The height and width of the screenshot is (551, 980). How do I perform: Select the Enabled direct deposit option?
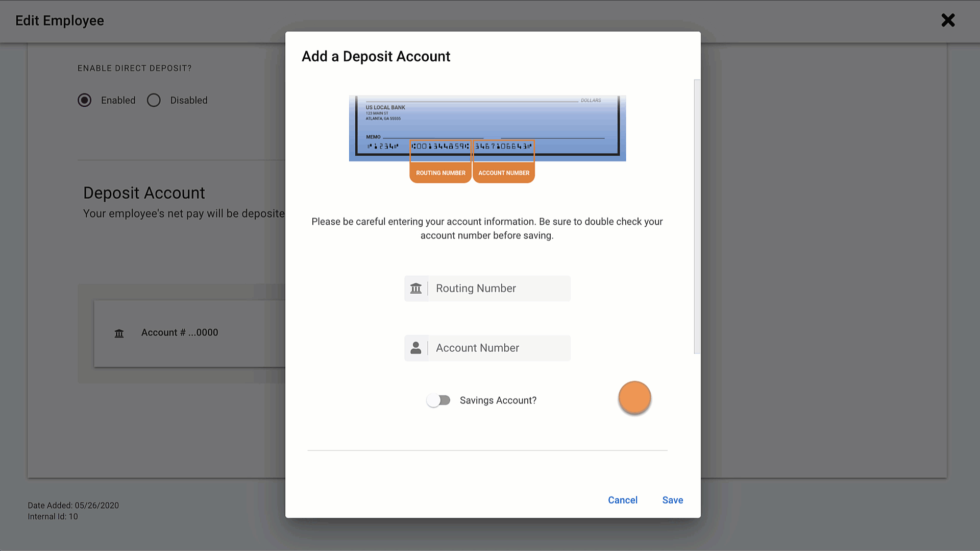pos(85,100)
